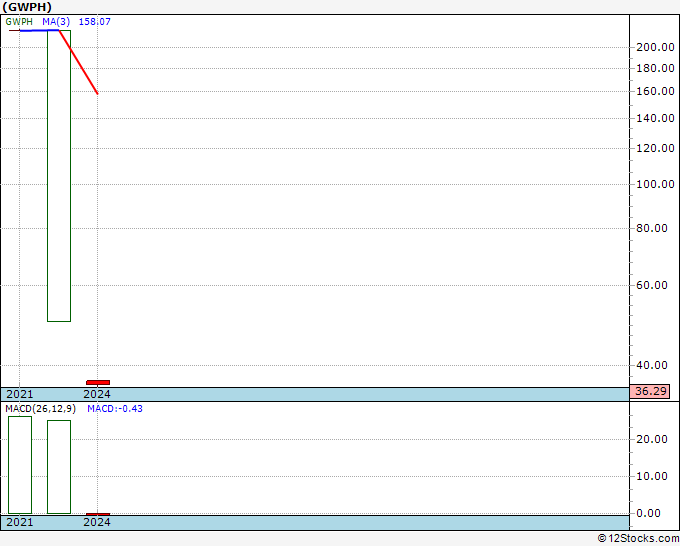This screenshot has width=680, height=546.
Task: Click the 60.00 price axis label
Action: click(x=652, y=285)
